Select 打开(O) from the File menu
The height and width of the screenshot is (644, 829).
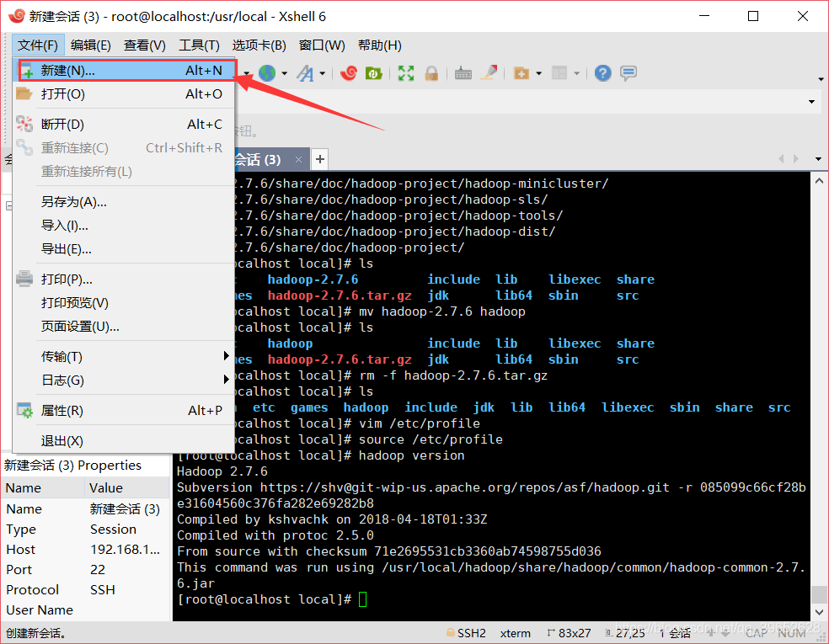click(124, 94)
